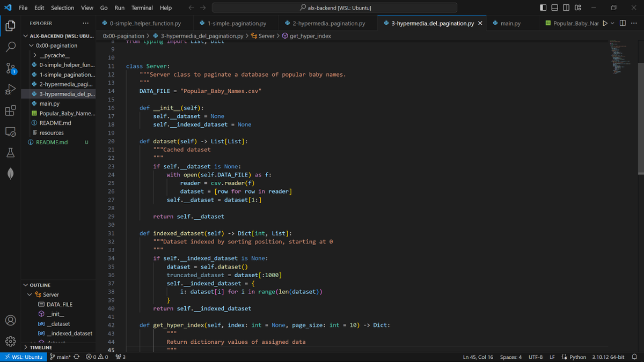Image resolution: width=644 pixels, height=362 pixels.
Task: Switch to 2-hypermedia_pagination.py tab
Action: point(328,23)
